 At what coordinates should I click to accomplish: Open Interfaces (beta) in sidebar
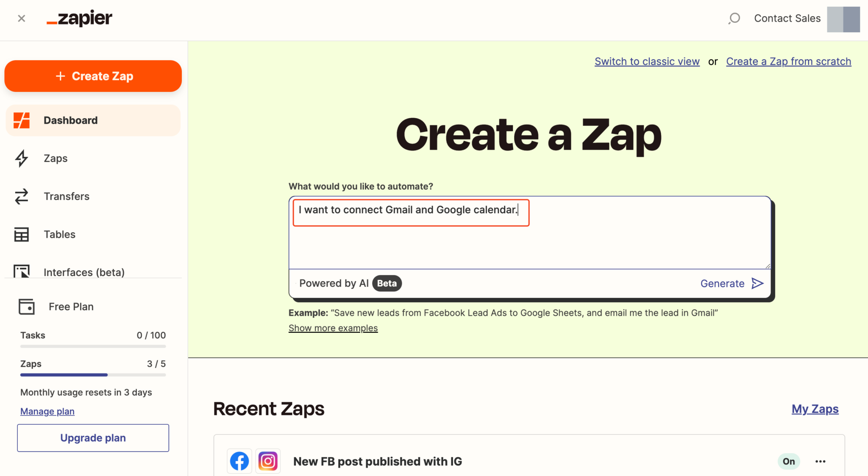[x=84, y=272]
